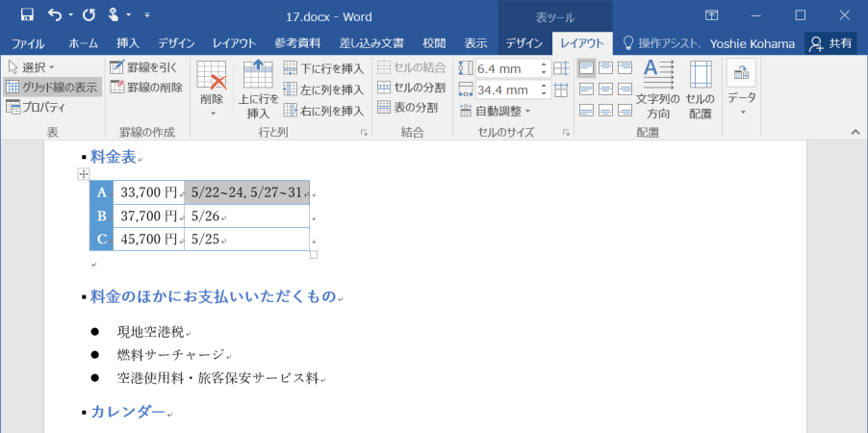The height and width of the screenshot is (433, 868).
Task: Click 燃料サーチャージ bullet text
Action: [170, 355]
